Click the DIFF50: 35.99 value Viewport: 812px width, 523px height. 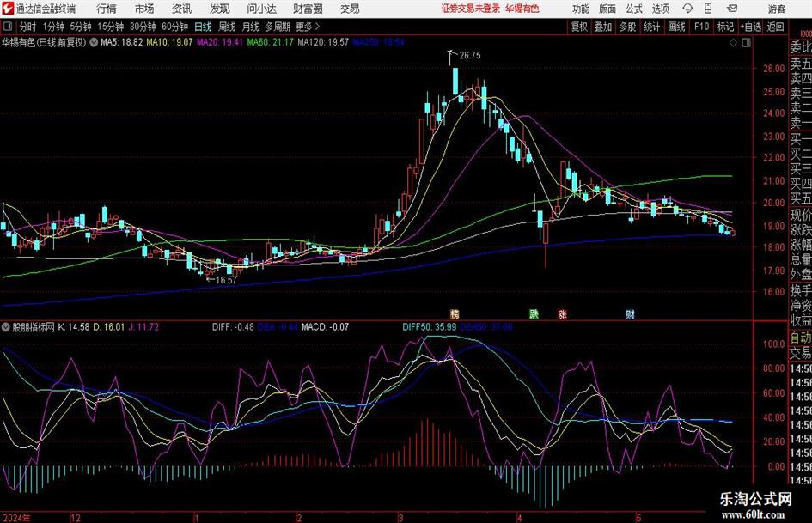coord(430,327)
